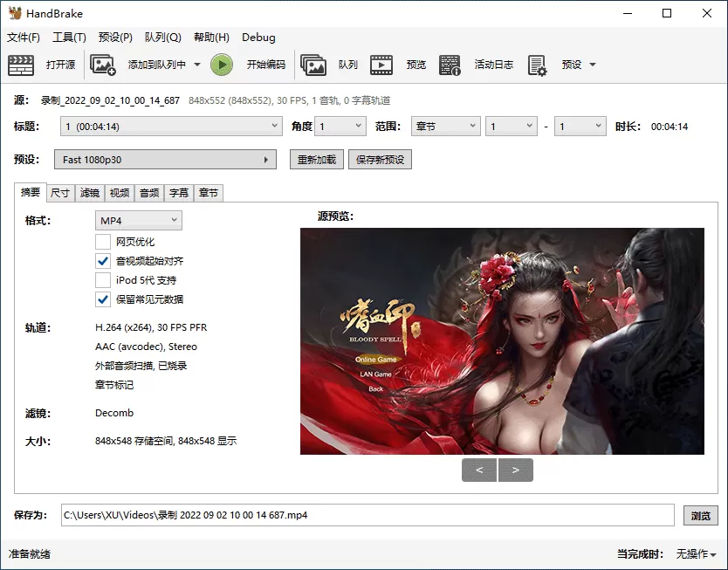Click the filmstrip icon at toolbar far left

(x=21, y=64)
